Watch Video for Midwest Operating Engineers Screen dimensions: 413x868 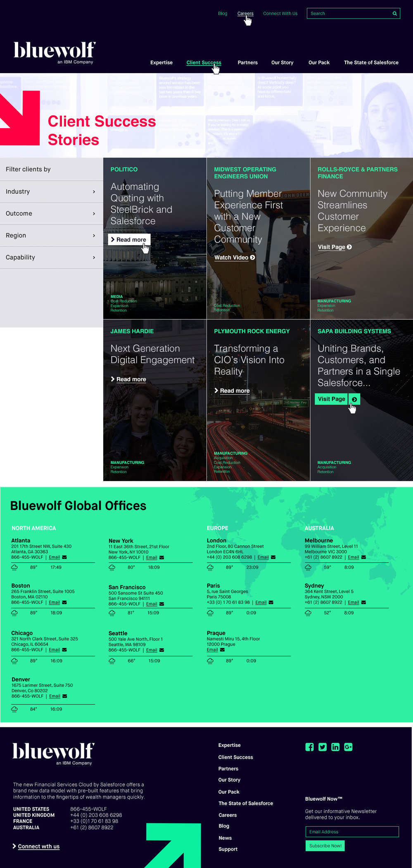[234, 258]
